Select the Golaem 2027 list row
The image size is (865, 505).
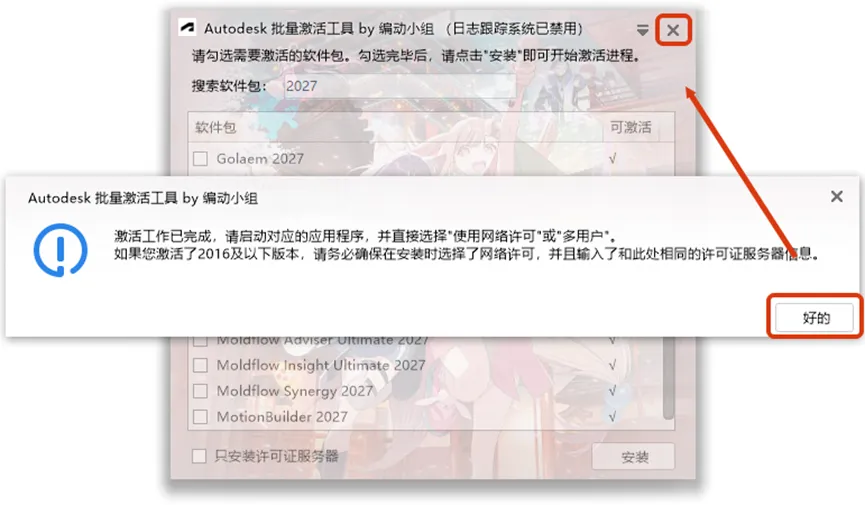point(431,159)
